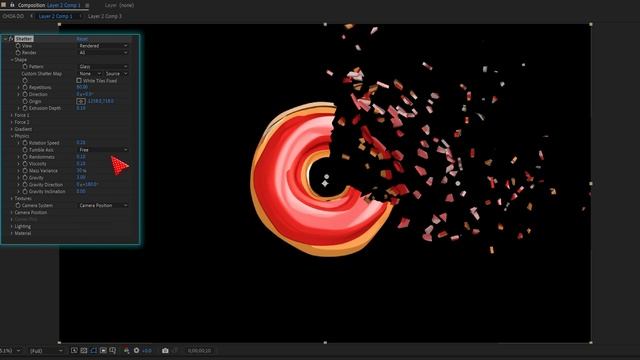Toggle the stopwatch next to Gravity
The width and height of the screenshot is (640, 360).
pyautogui.click(x=25, y=178)
